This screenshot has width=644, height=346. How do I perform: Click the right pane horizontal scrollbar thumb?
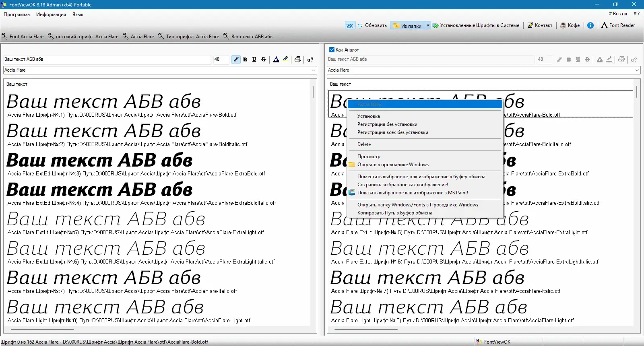[366, 330]
